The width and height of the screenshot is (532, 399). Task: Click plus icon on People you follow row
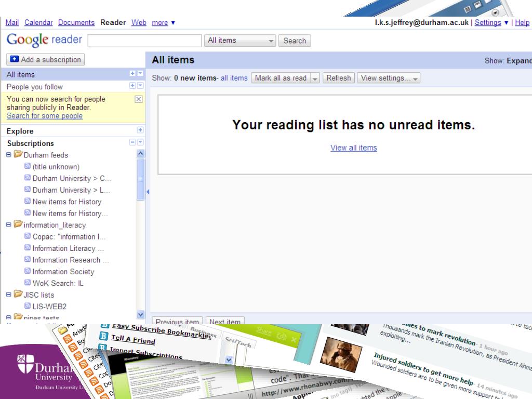(132, 86)
